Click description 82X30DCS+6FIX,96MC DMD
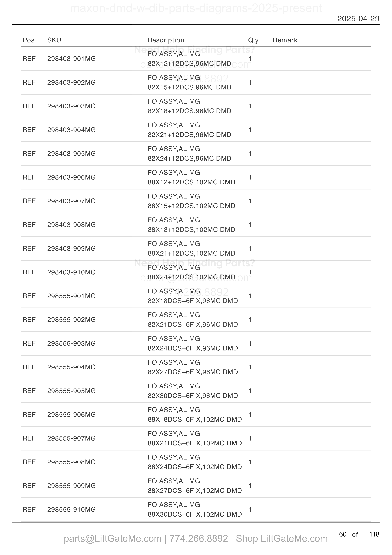This screenshot has height=555, width=392. [x=193, y=395]
